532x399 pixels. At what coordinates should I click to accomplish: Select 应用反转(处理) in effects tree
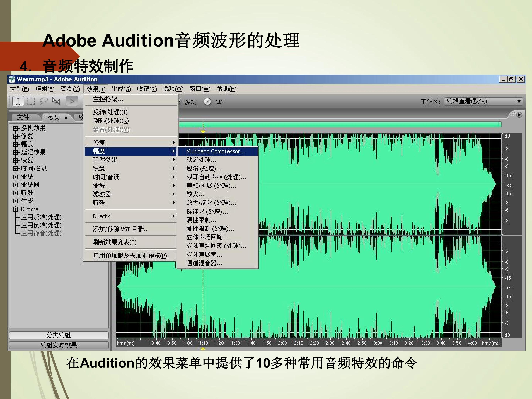coord(41,217)
